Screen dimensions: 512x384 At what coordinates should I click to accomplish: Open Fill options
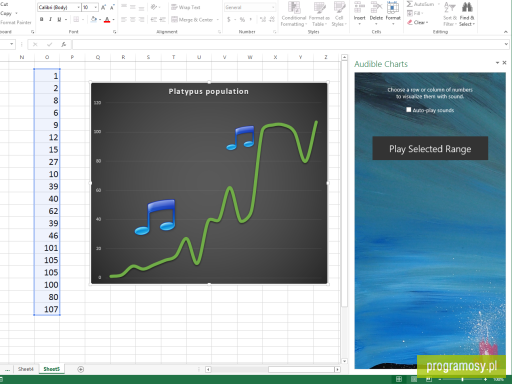[415, 13]
